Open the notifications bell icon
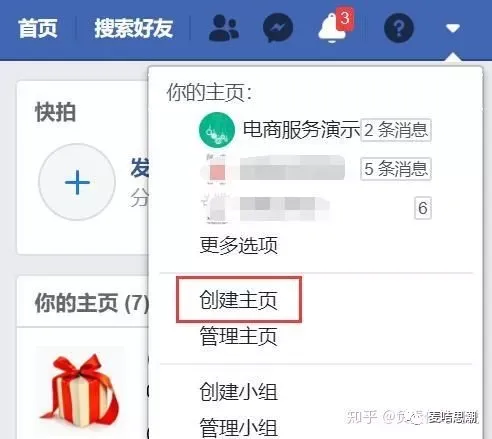 point(333,27)
